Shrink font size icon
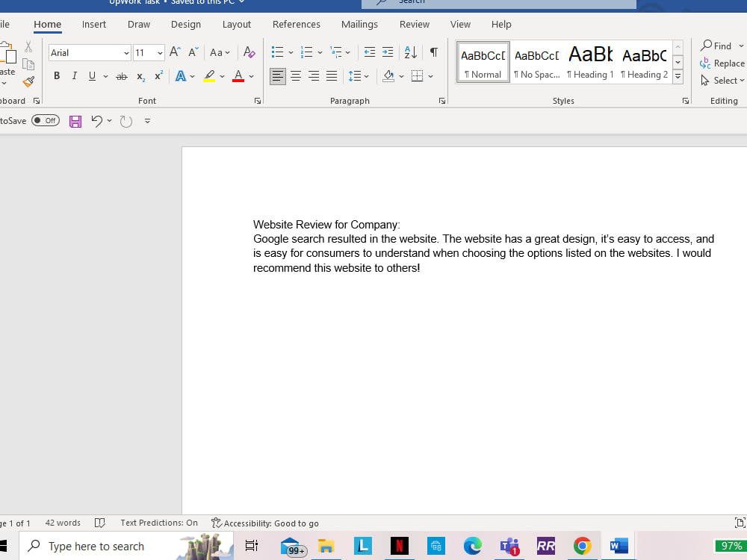The height and width of the screenshot is (560, 747). click(x=193, y=52)
